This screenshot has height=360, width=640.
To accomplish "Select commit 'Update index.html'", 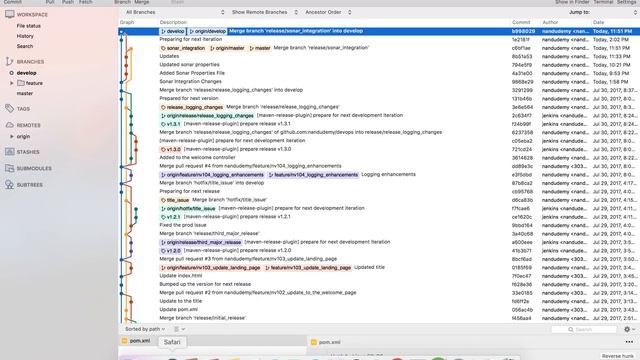I will [379, 276].
